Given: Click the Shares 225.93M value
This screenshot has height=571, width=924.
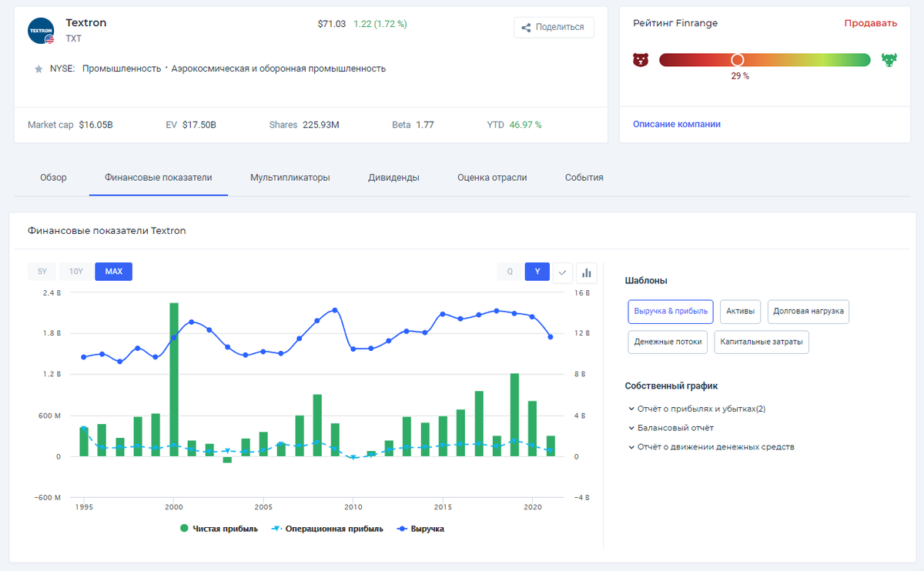Looking at the screenshot, I should (x=321, y=125).
